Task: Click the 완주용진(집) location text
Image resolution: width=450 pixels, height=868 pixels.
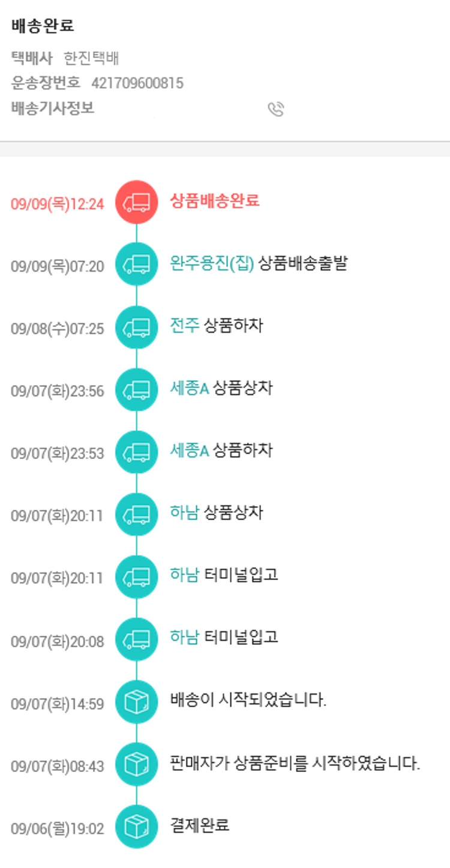Action: tap(212, 263)
